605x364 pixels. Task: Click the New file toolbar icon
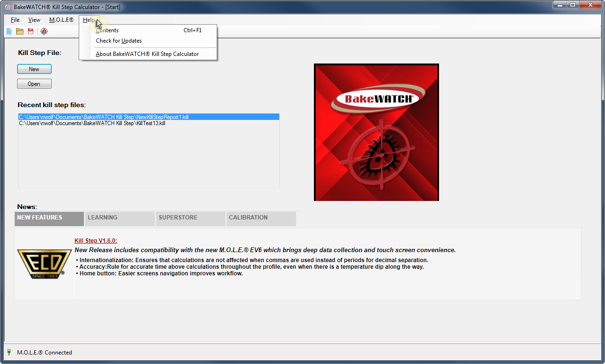9,31
